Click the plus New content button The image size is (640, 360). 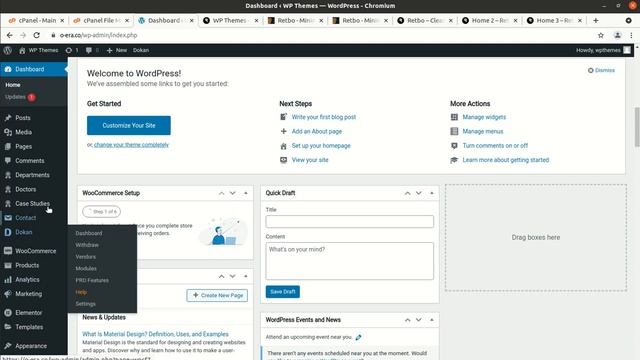(x=117, y=50)
